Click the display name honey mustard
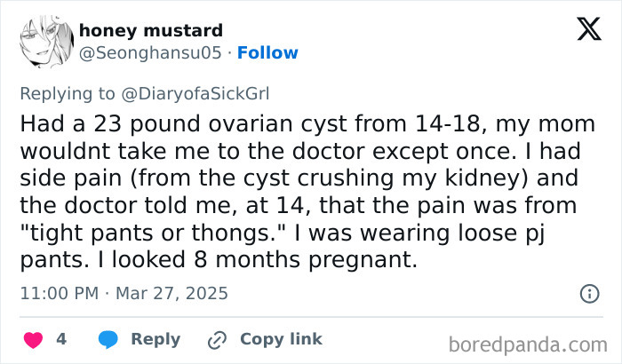This screenshot has height=364, width=622. point(150,31)
